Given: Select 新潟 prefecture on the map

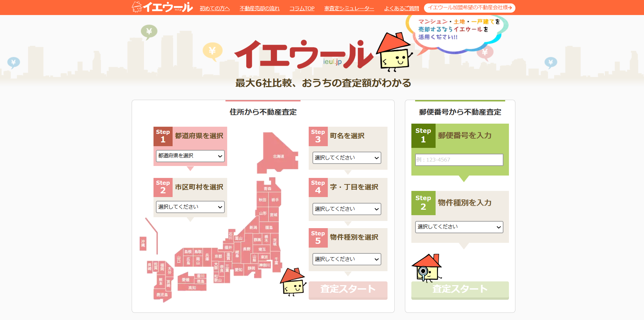Looking at the screenshot, I should point(253,227).
